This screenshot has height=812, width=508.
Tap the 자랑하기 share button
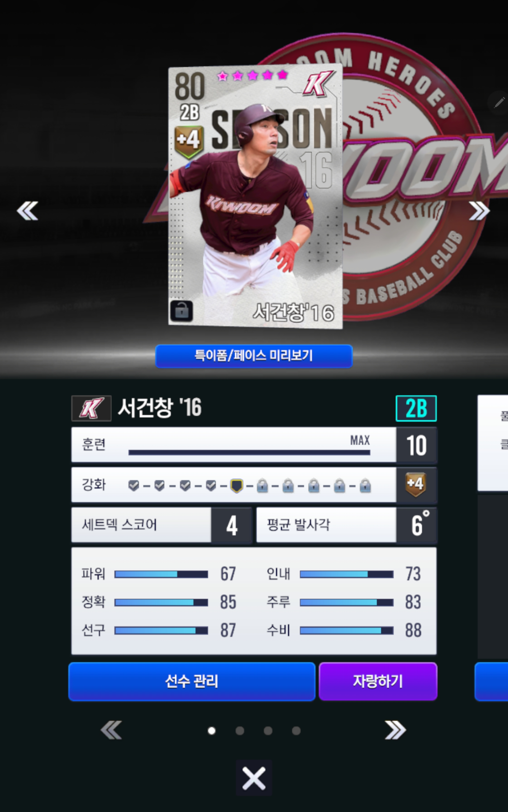tap(378, 681)
